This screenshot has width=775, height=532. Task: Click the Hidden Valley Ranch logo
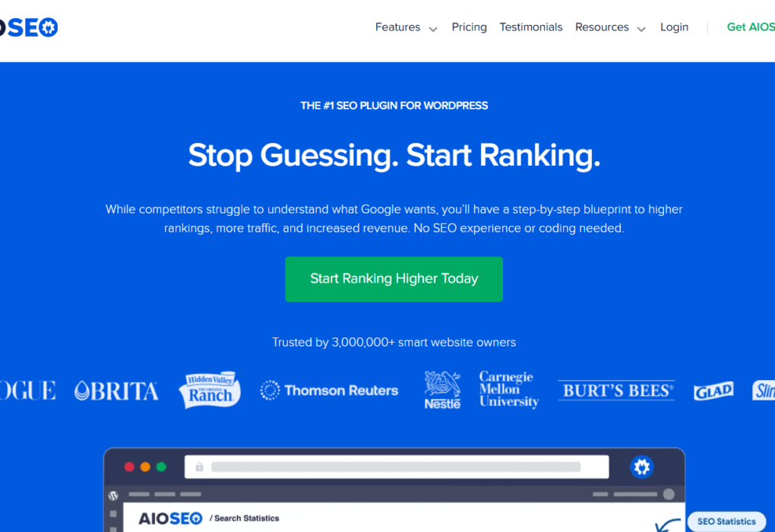click(209, 389)
